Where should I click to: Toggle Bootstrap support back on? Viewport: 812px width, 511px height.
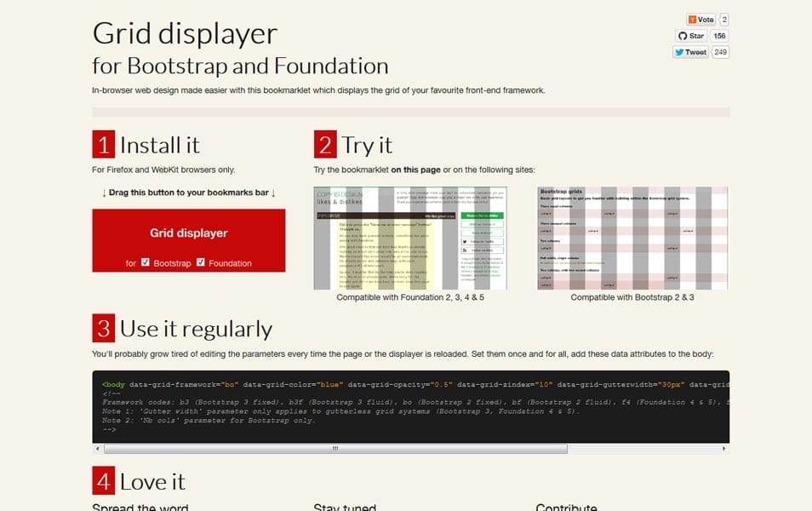point(145,262)
